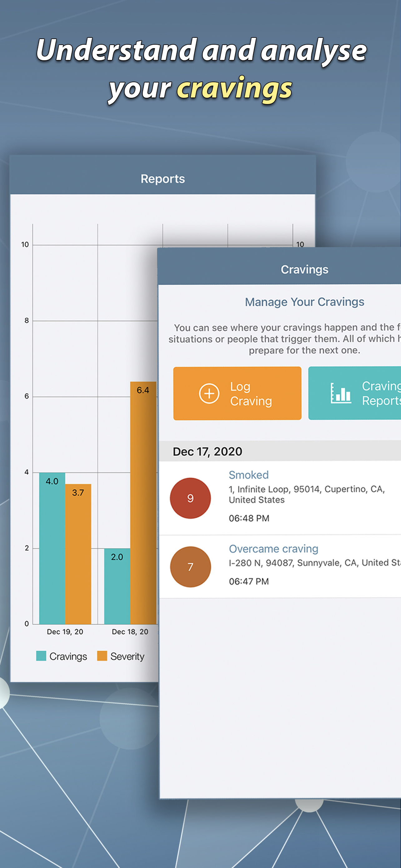Image resolution: width=401 pixels, height=868 pixels.
Task: Click the brown severity 7 circle
Action: (x=190, y=567)
